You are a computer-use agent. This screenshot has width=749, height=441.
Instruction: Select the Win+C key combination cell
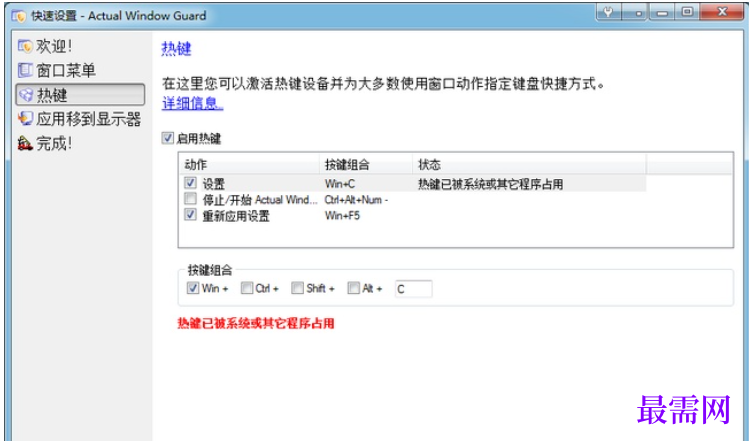(x=340, y=184)
